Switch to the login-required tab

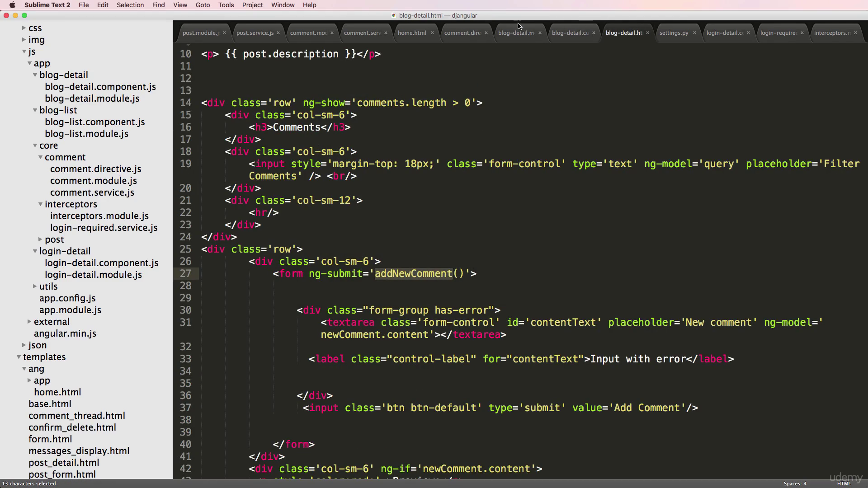pos(778,33)
